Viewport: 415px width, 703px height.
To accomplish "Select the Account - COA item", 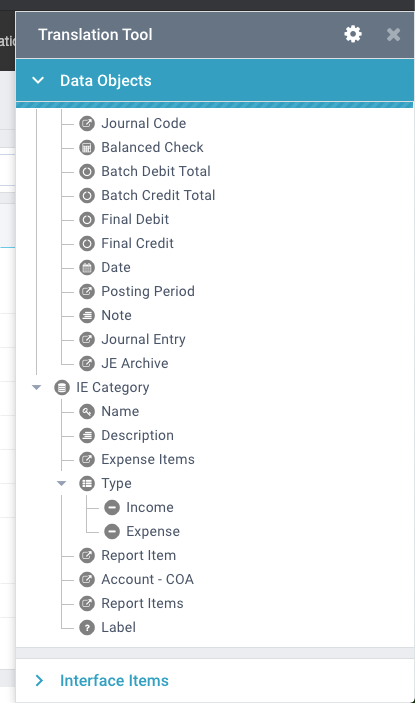I will pos(147,579).
